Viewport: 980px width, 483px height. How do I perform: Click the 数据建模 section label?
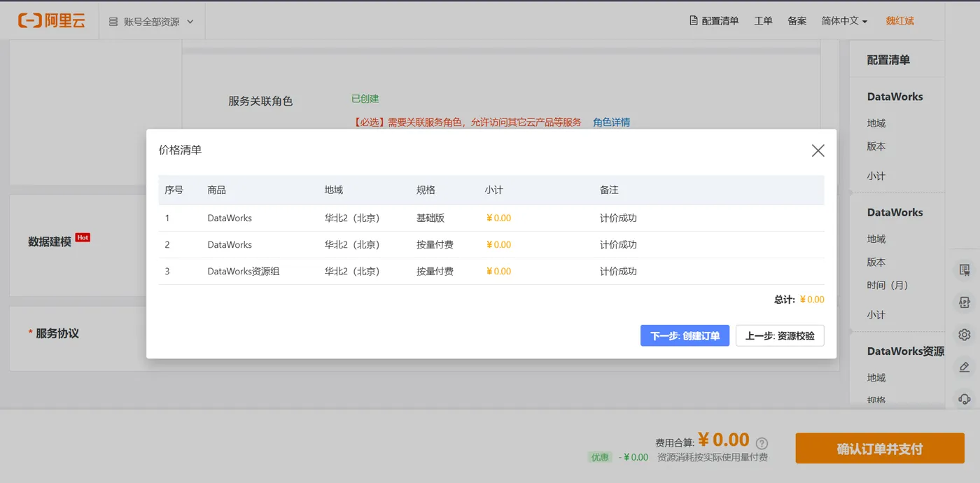click(x=50, y=241)
